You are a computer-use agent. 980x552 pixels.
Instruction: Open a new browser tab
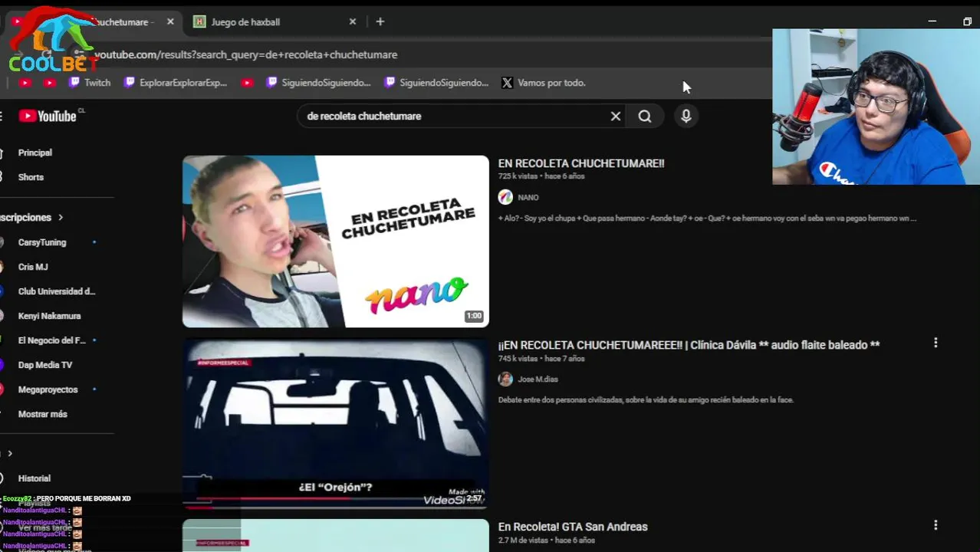click(380, 21)
